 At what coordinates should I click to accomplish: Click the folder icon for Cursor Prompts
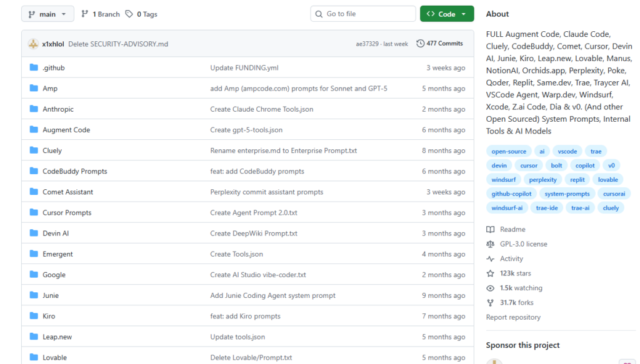click(x=34, y=213)
